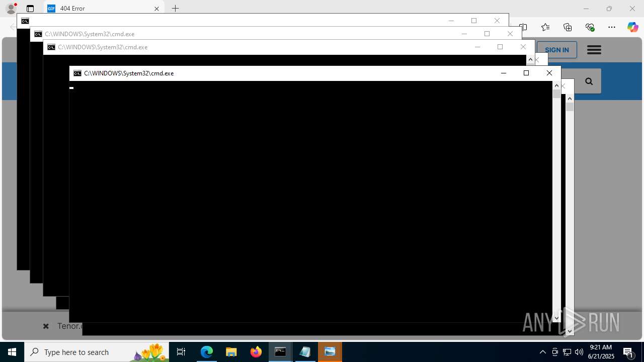Switch to Microsoft Edge in taskbar
Image resolution: width=644 pixels, height=362 pixels.
[207, 352]
